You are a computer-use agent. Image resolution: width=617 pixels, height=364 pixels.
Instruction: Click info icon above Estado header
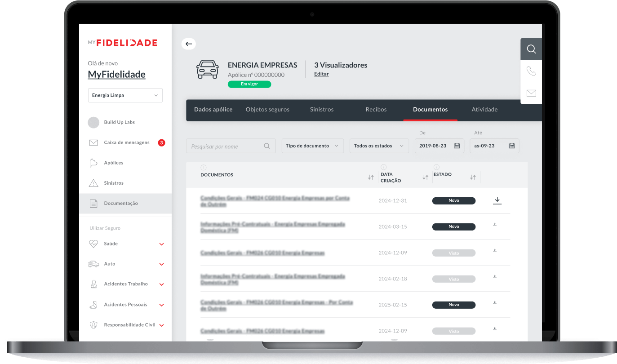[x=436, y=167]
